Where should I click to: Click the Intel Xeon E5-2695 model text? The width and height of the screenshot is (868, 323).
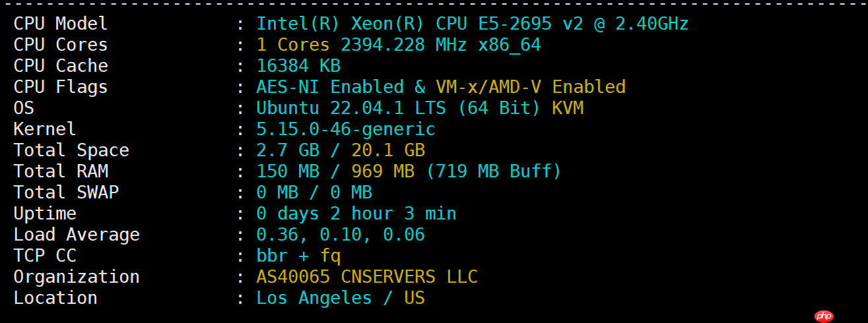coord(472,24)
